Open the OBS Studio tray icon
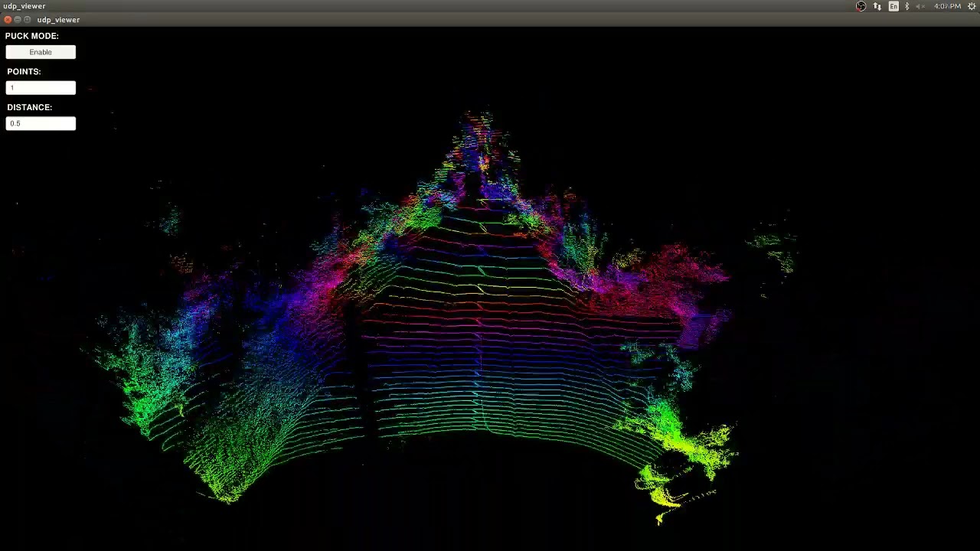The image size is (980, 551). coord(861,6)
